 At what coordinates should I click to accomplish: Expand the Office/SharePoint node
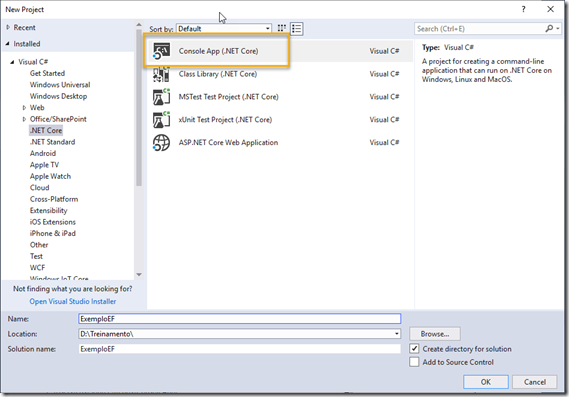24,119
